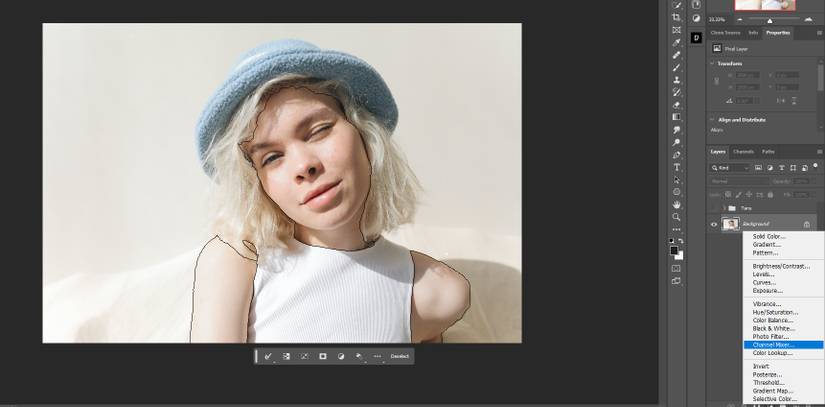Change the screen mode

click(x=677, y=281)
